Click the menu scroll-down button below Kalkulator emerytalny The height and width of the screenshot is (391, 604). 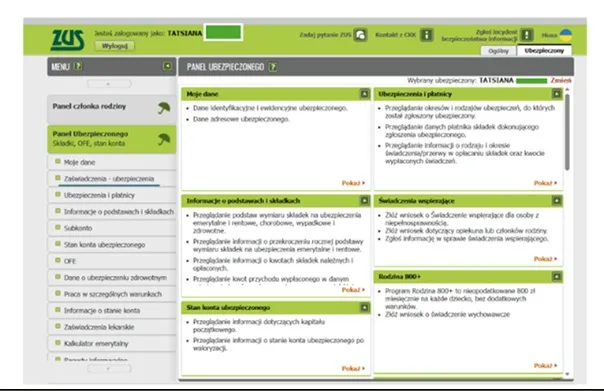[109, 369]
